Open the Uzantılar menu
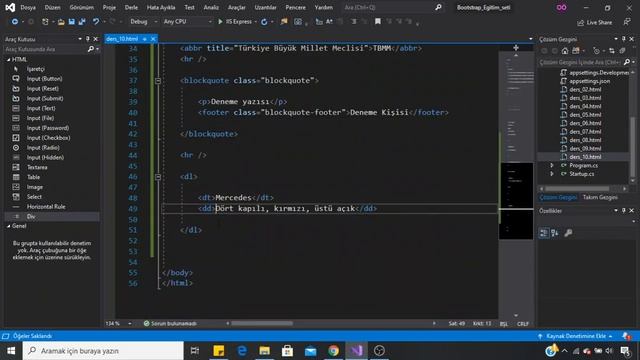 265,7
